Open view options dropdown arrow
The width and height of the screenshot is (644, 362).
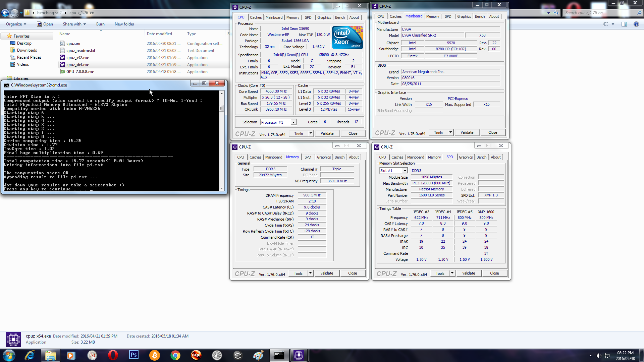tap(613, 24)
